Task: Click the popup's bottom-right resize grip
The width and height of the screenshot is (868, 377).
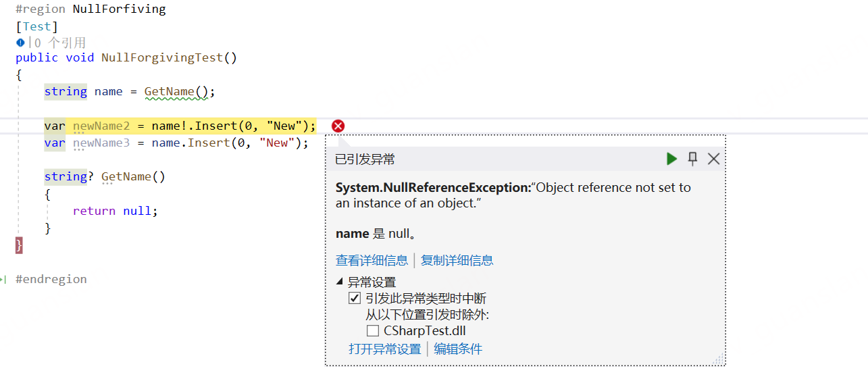Action: (x=719, y=359)
